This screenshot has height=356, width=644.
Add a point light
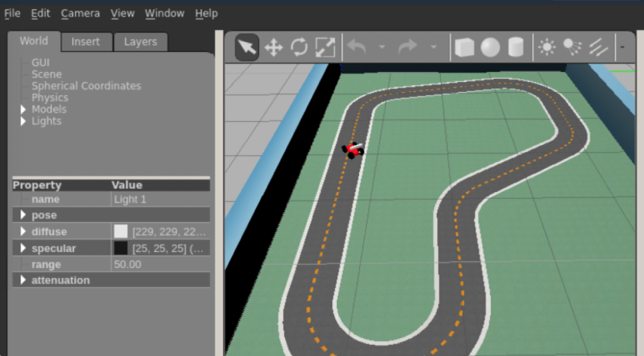[547, 47]
